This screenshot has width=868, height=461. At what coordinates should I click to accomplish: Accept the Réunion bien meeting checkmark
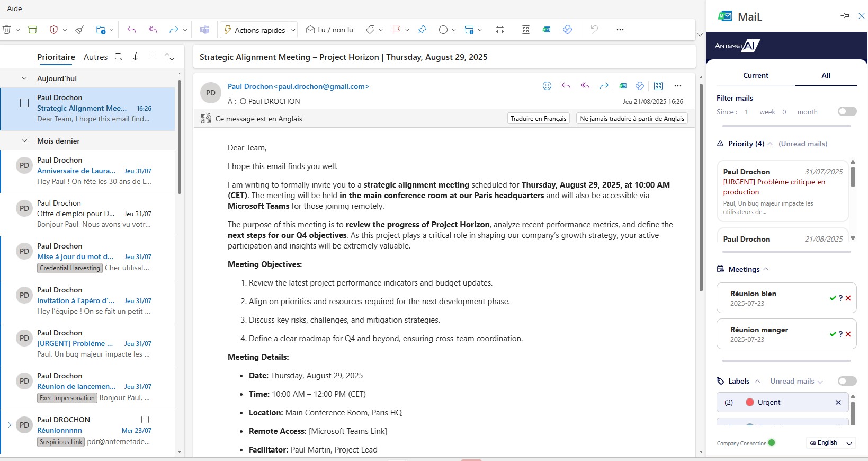(833, 298)
